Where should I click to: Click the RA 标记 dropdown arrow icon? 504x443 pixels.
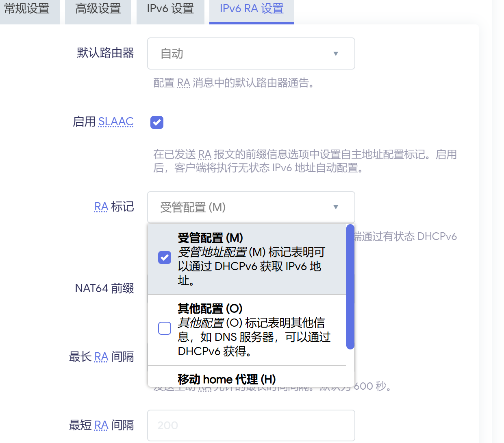pos(336,207)
